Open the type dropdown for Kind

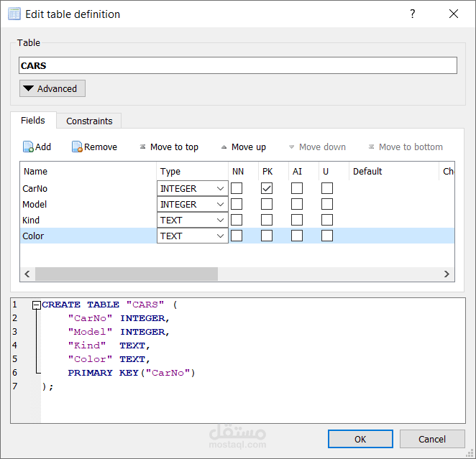(220, 221)
